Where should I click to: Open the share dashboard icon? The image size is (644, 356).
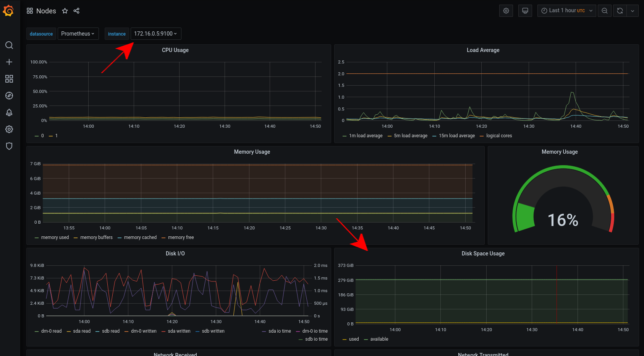(76, 11)
